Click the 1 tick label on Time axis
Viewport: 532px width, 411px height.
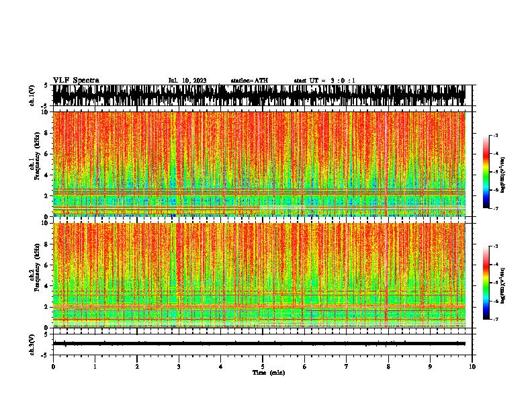pos(95,367)
